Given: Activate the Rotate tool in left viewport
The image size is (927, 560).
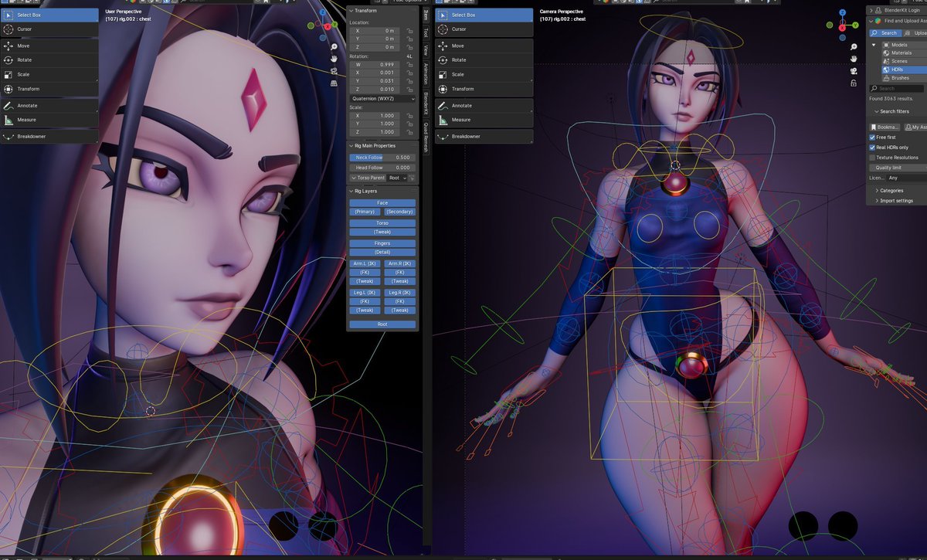Looking at the screenshot, I should pos(49,60).
